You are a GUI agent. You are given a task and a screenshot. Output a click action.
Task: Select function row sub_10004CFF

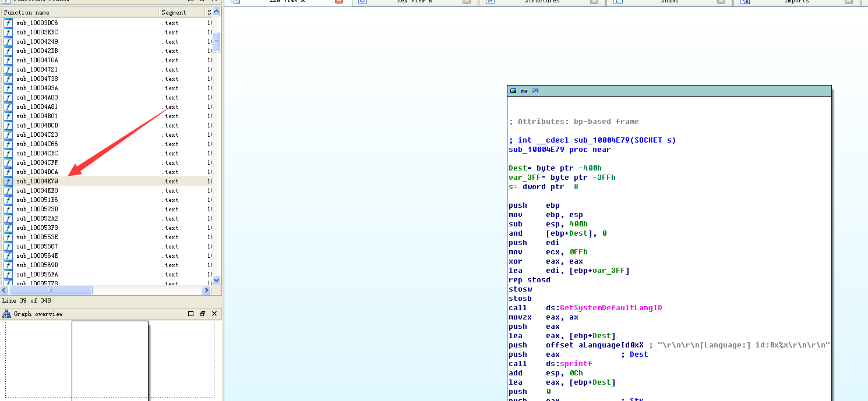(x=107, y=162)
